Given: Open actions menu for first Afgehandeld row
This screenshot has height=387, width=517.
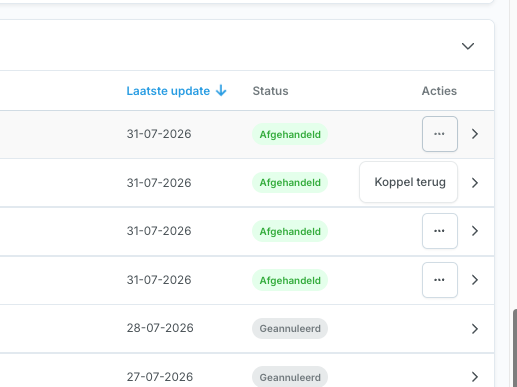Looking at the screenshot, I should click(x=440, y=134).
